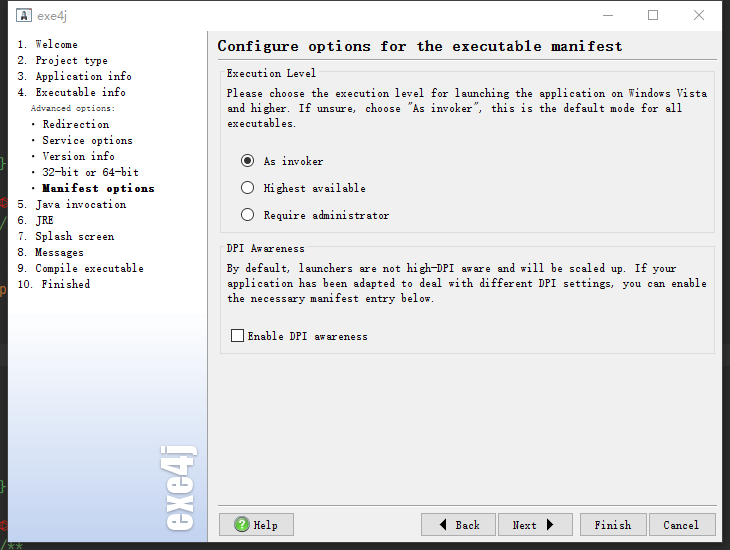Open Application info step
The height and width of the screenshot is (550, 730).
point(83,76)
